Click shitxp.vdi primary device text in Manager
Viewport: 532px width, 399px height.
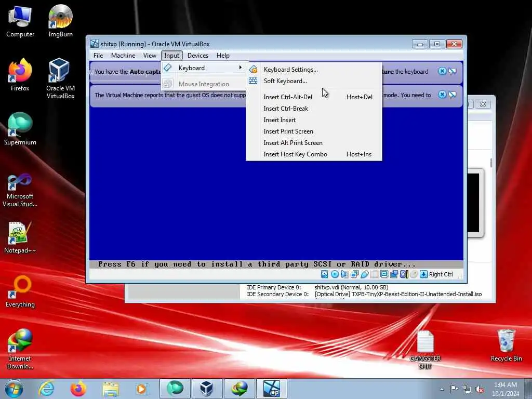[x=351, y=287]
